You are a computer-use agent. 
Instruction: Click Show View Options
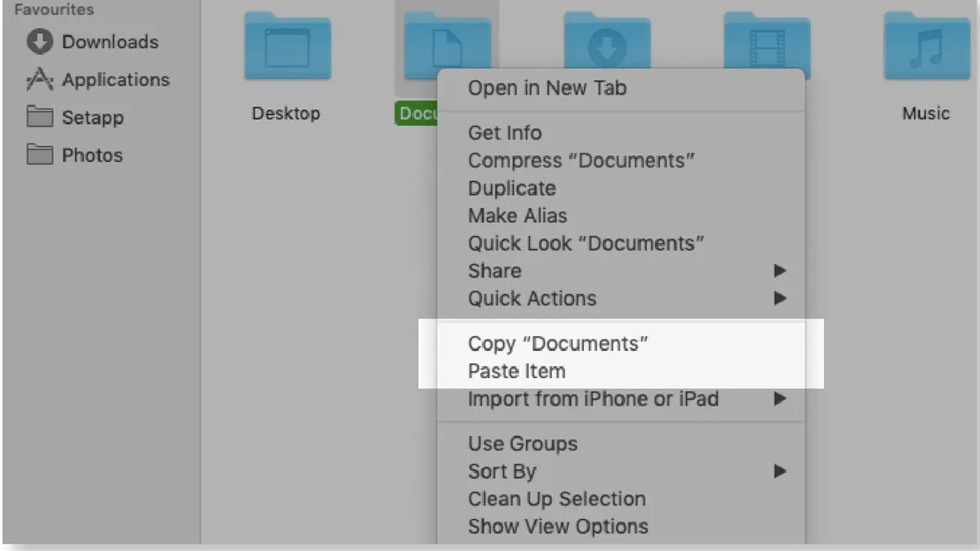(558, 527)
